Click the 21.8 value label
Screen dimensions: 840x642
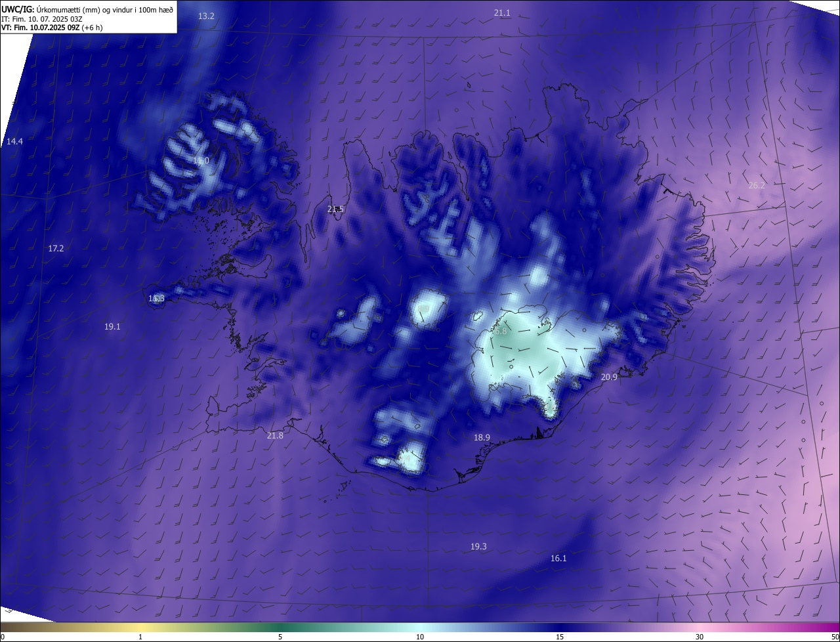pyautogui.click(x=275, y=436)
